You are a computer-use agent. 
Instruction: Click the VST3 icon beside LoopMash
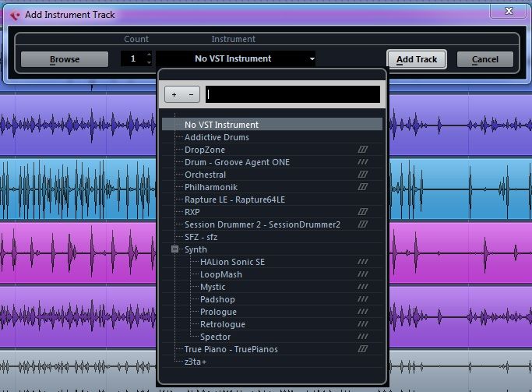coord(363,274)
